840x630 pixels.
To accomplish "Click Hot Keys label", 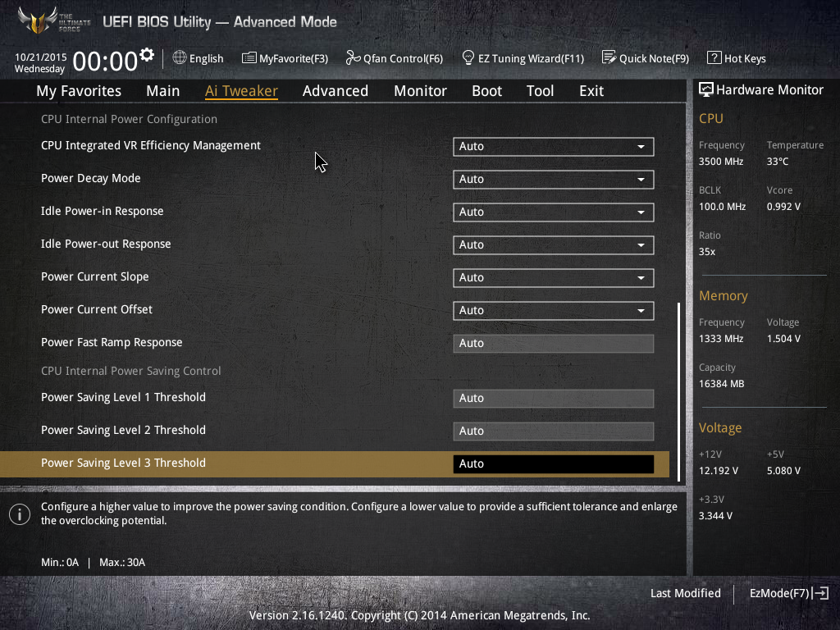I will click(745, 58).
